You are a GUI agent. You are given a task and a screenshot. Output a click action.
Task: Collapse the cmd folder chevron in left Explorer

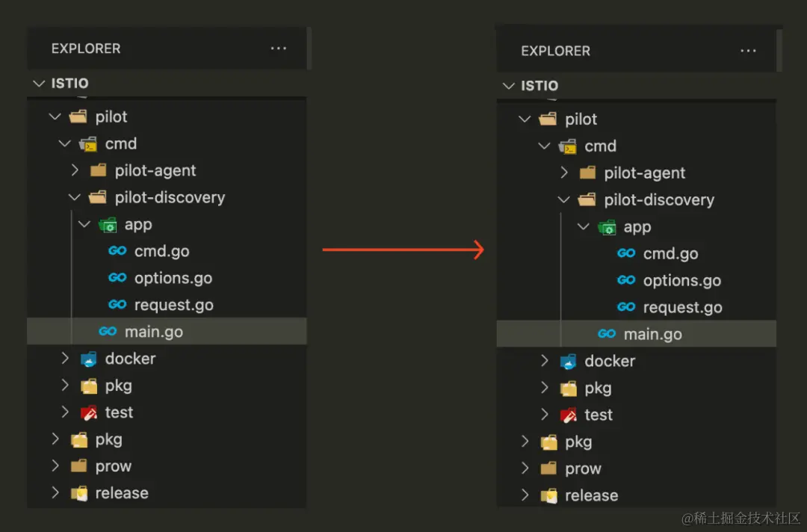pyautogui.click(x=65, y=143)
